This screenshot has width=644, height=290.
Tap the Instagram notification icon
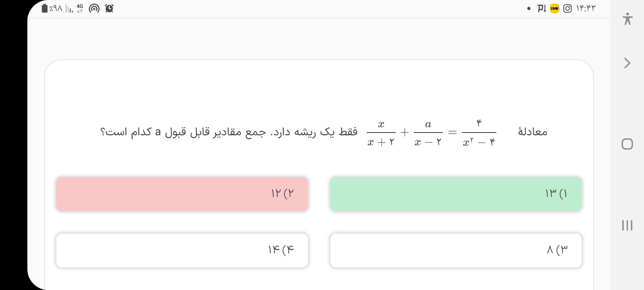tap(568, 8)
